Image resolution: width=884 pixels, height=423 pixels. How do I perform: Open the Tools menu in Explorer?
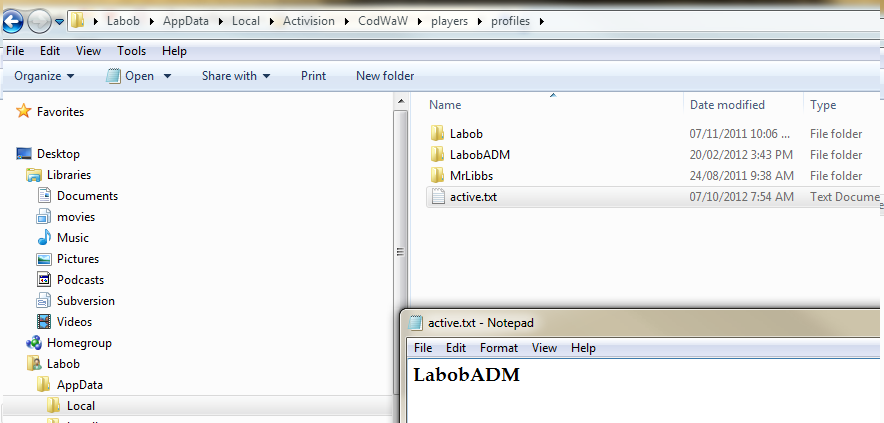tap(131, 50)
